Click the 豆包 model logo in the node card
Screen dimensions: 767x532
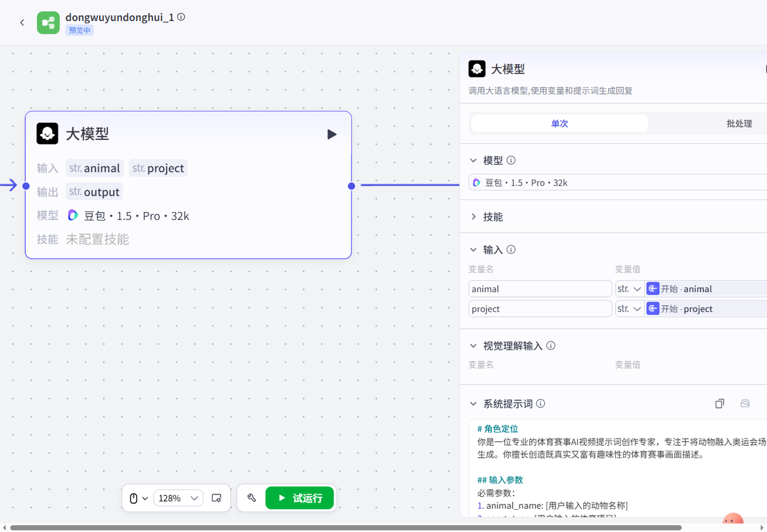pos(73,215)
